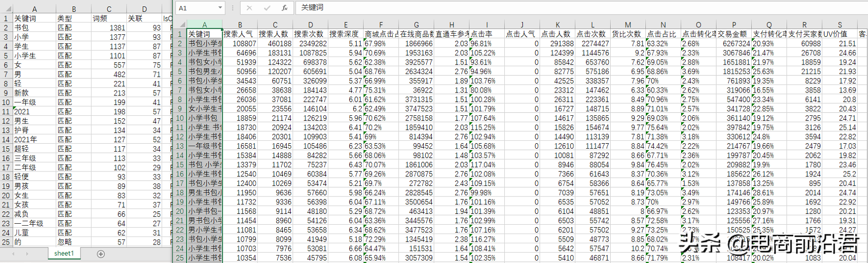The width and height of the screenshot is (868, 263).
Task: Click the 点击率 header cell
Action: [487, 34]
